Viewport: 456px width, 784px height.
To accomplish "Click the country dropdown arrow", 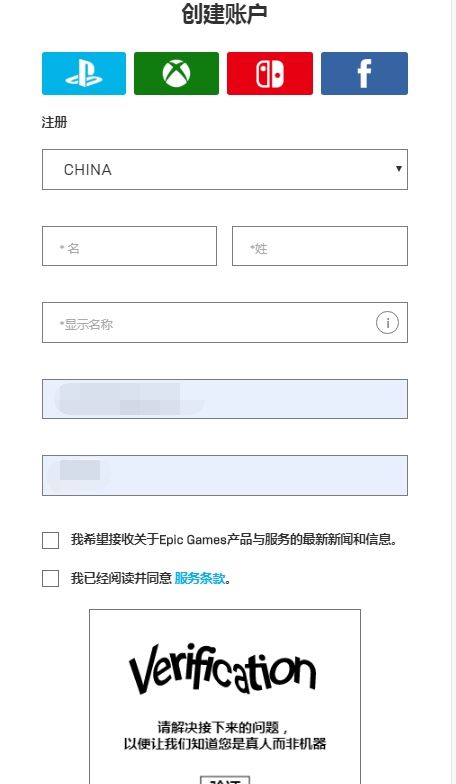I will tap(398, 168).
